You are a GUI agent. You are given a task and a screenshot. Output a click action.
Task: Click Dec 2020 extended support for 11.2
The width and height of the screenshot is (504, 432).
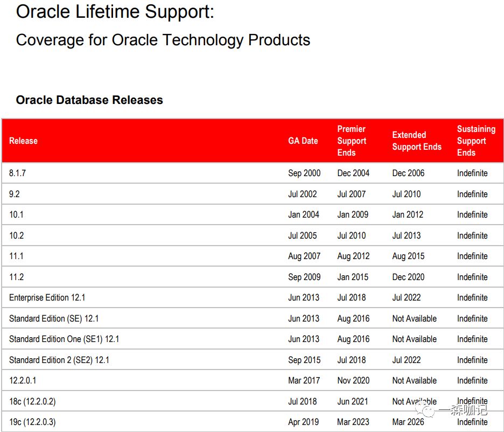coord(408,277)
